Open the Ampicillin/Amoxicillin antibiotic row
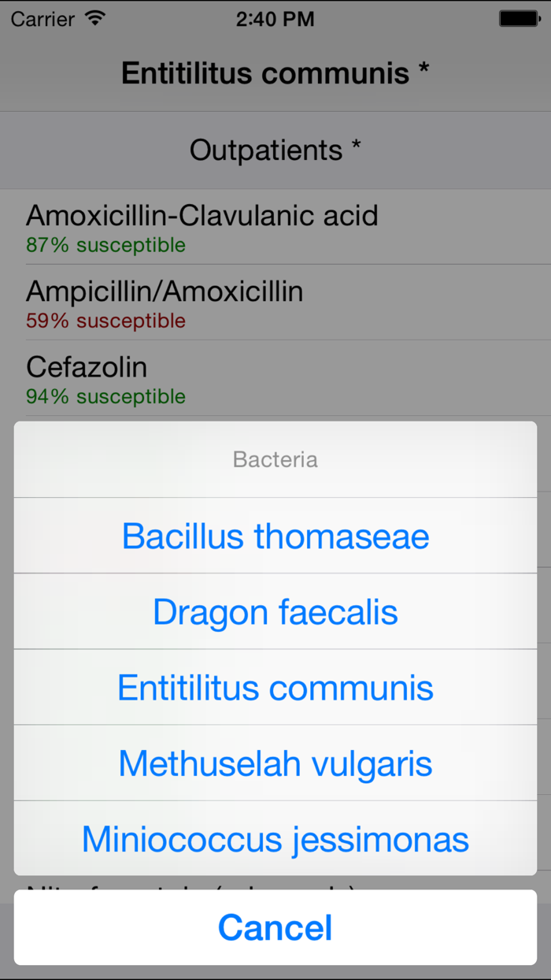The height and width of the screenshot is (980, 551). pos(165,291)
